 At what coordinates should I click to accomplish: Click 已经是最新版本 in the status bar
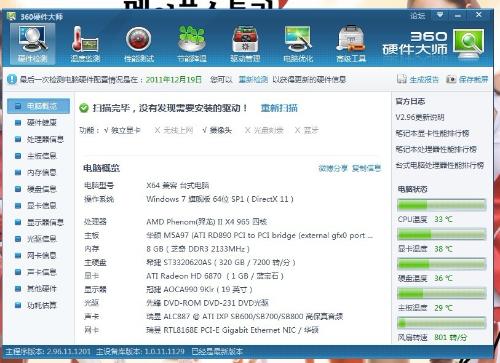point(217,351)
